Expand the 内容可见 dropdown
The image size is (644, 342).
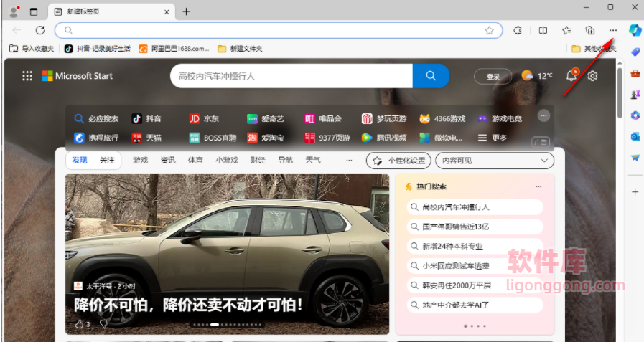495,161
